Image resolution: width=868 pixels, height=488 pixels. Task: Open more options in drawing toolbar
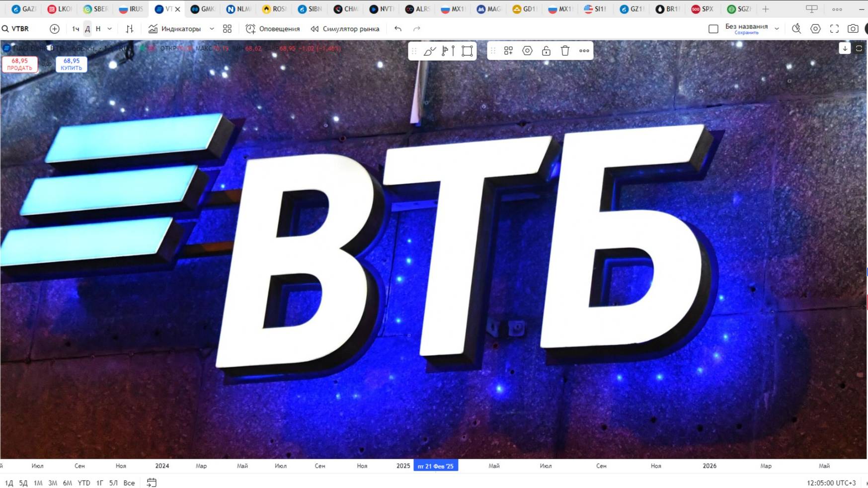point(584,51)
